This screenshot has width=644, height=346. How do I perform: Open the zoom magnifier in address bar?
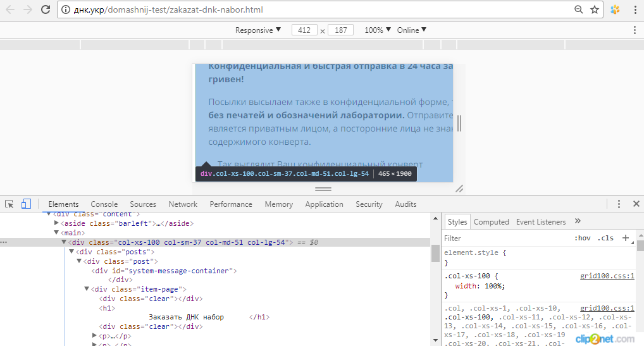coord(579,9)
